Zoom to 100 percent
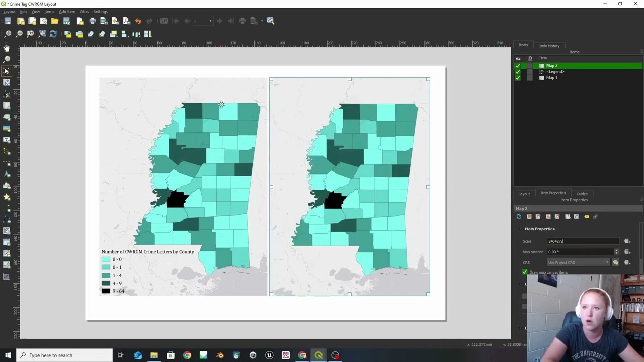The width and height of the screenshot is (644, 362). (31, 34)
